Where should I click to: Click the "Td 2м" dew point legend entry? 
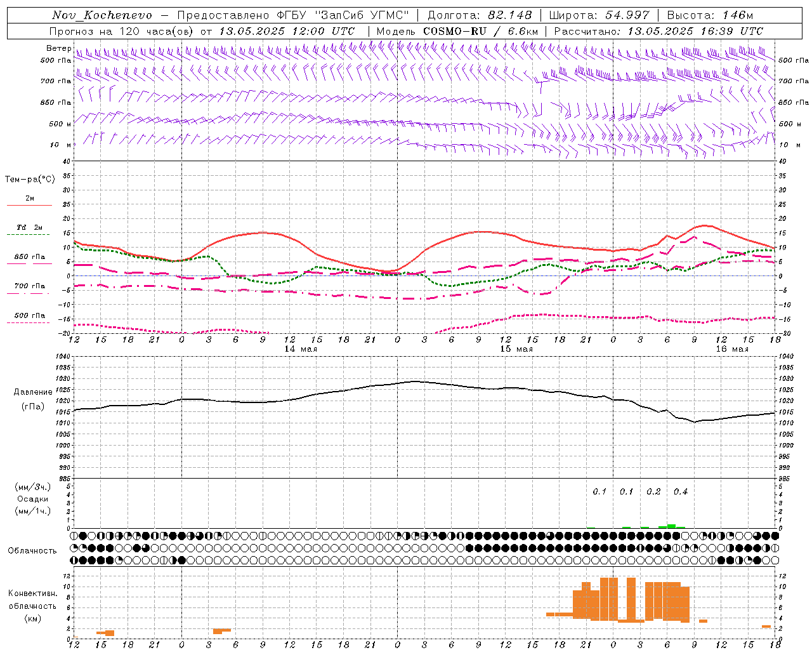[x=30, y=227]
